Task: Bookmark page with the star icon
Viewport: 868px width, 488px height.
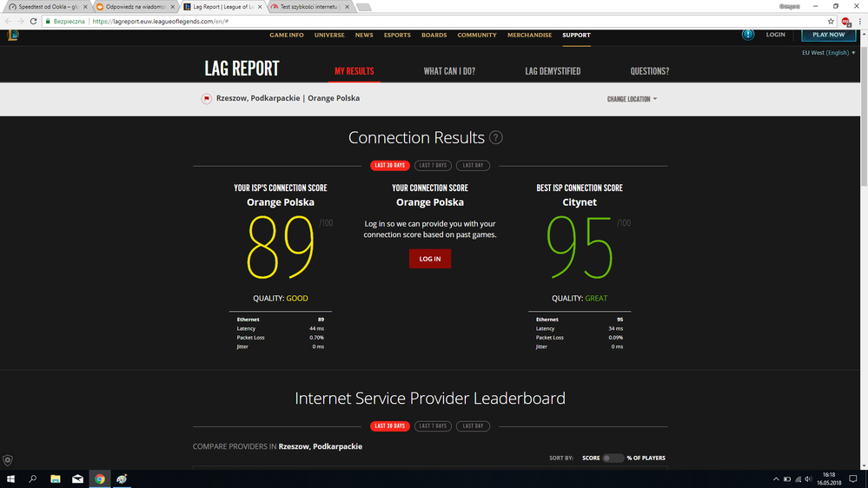Action: click(831, 21)
